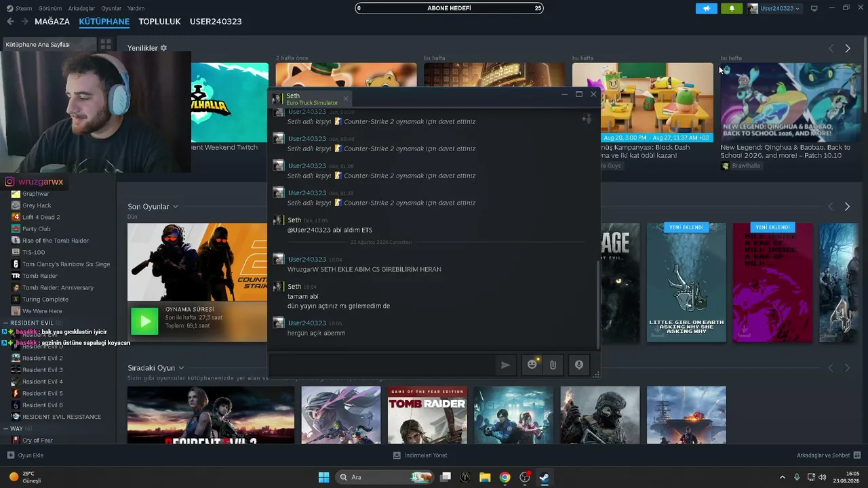Start voice chat with the microphone button

[579, 365]
